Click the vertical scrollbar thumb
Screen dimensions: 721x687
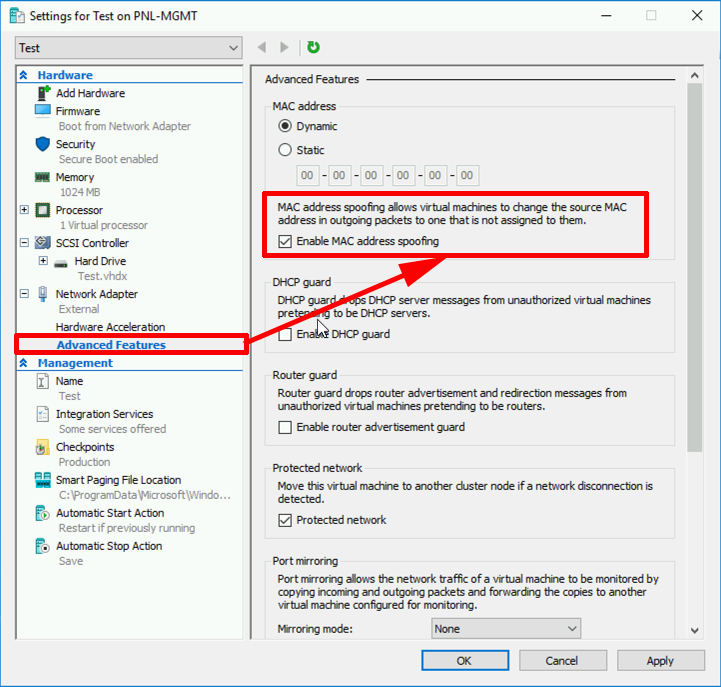(x=695, y=268)
